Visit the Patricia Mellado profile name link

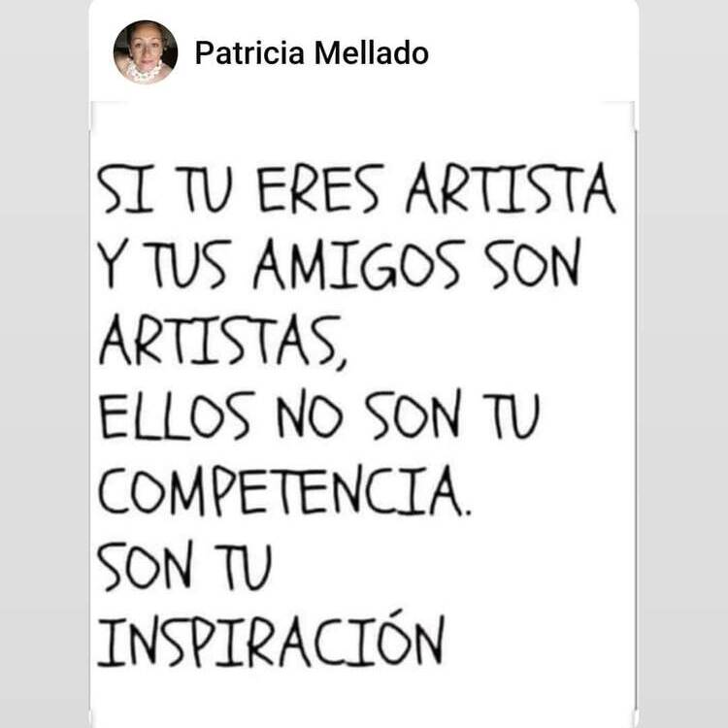point(312,53)
